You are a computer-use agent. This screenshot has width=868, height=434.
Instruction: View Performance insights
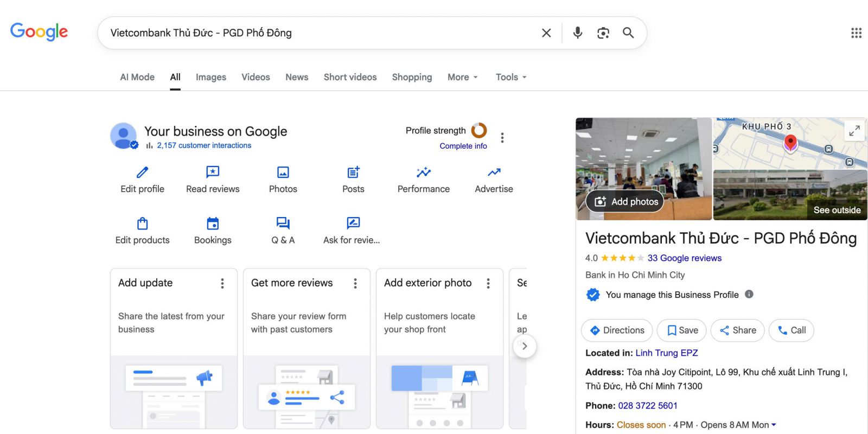coord(424,180)
